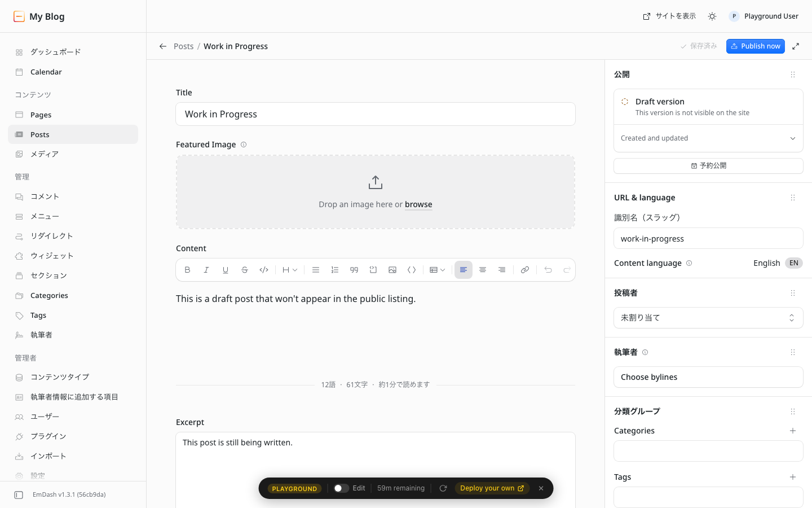Toggle left text alignment
Image resolution: width=812 pixels, height=508 pixels.
(464, 270)
